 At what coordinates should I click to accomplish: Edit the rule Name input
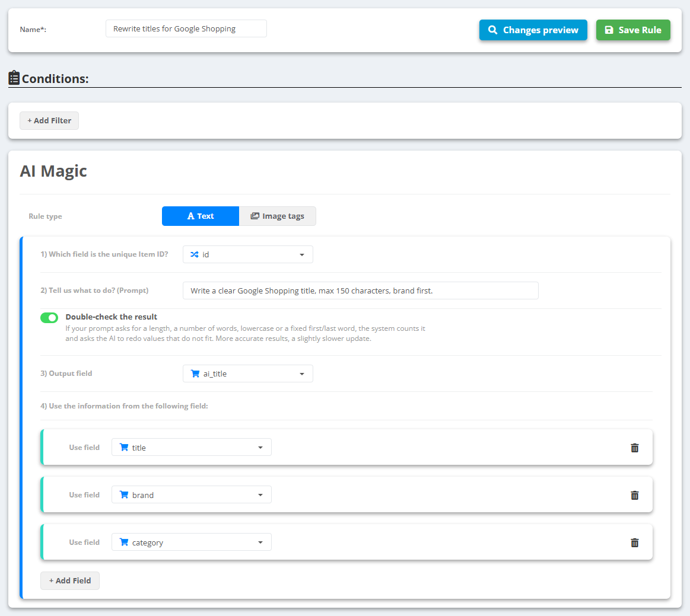point(186,28)
